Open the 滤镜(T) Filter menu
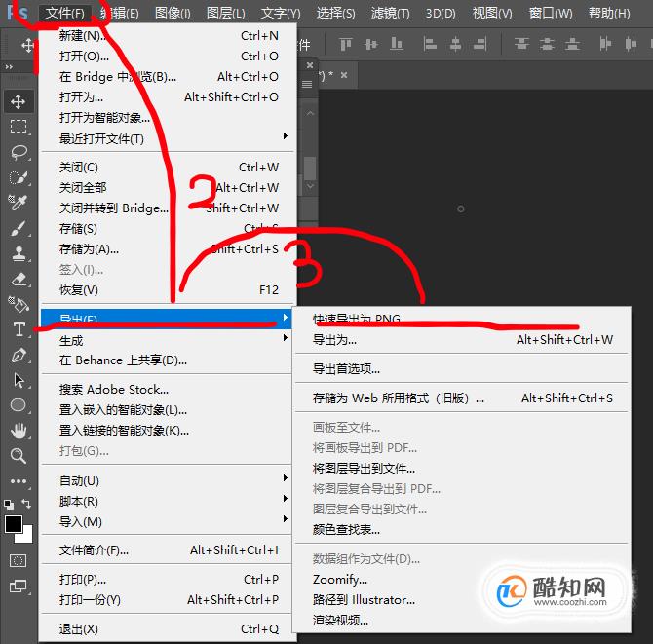This screenshot has height=644, width=653. click(390, 14)
